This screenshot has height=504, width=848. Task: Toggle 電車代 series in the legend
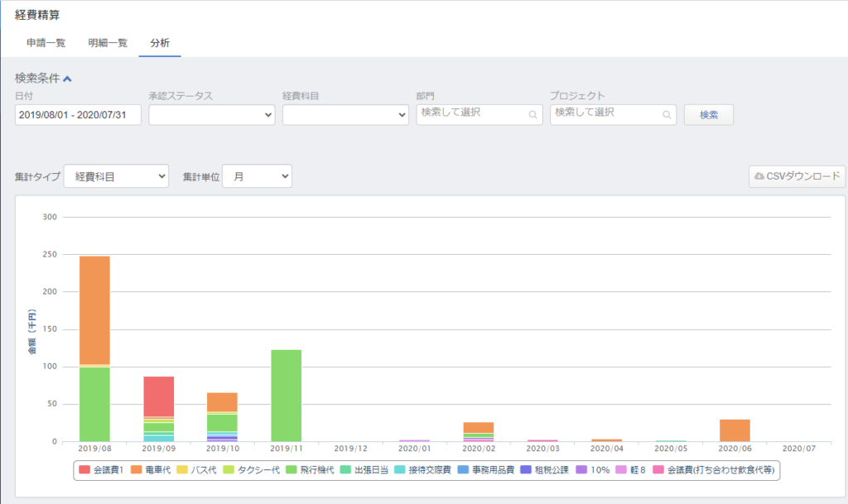click(154, 470)
